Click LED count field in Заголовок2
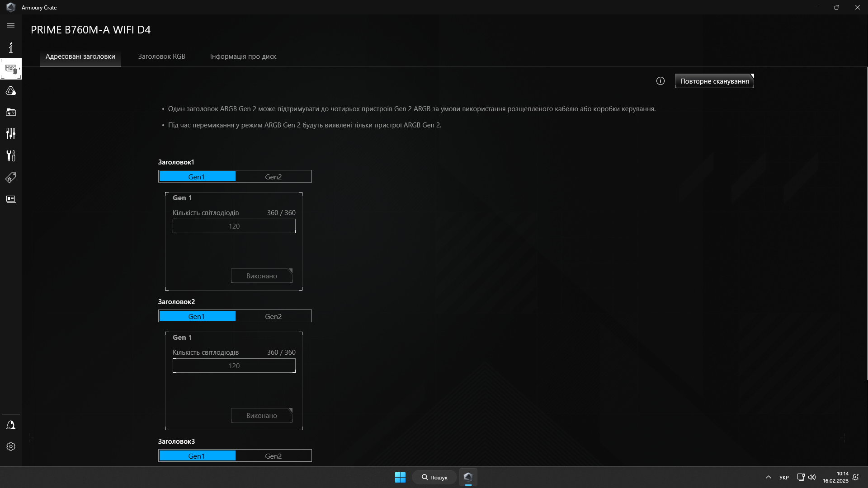Viewport: 868px width, 488px height. click(x=234, y=366)
